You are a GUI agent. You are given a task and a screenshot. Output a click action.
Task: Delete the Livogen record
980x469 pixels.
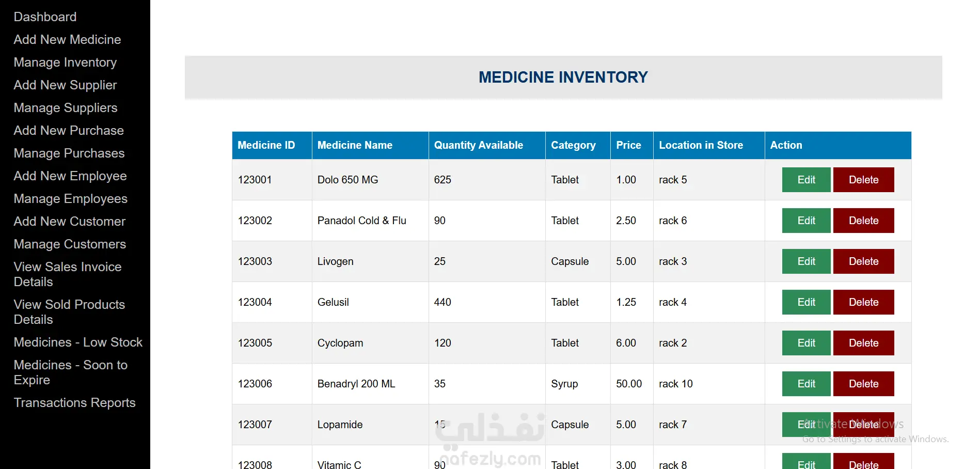863,261
